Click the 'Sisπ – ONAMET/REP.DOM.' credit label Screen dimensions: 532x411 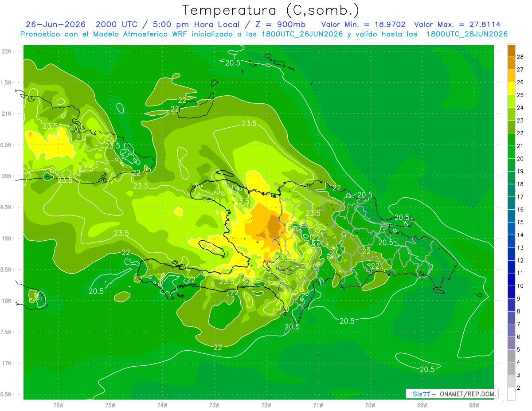pos(452,394)
